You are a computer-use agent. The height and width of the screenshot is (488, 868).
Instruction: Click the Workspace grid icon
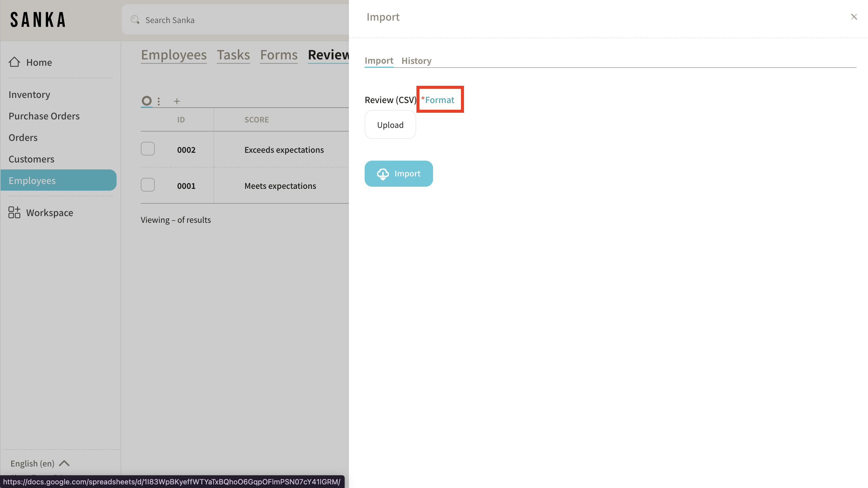point(14,212)
